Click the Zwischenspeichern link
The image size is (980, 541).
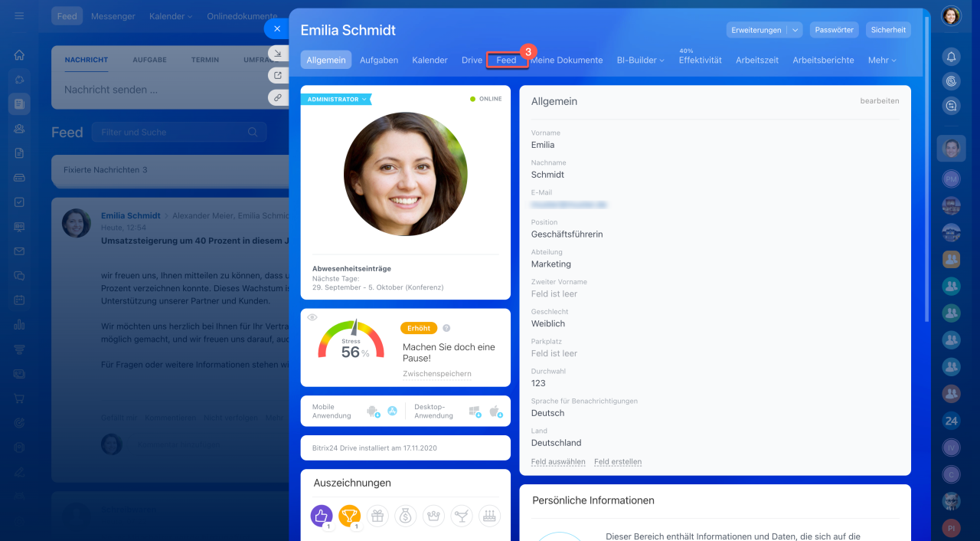pos(437,374)
